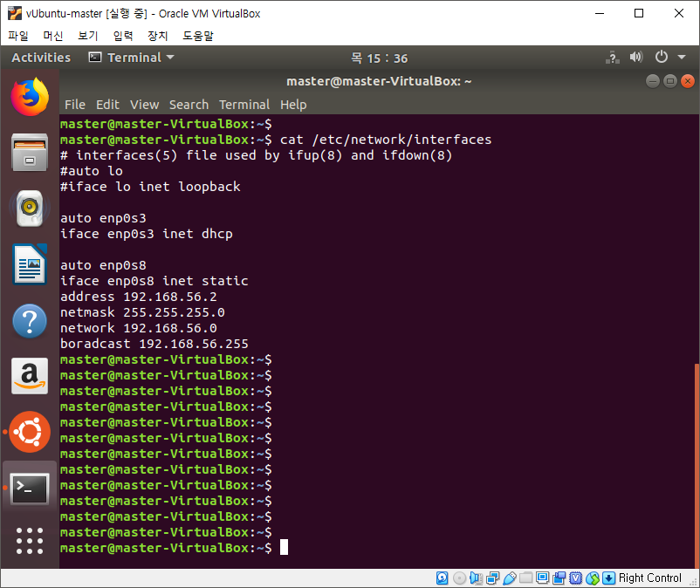The height and width of the screenshot is (588, 700).
Task: Click the 'iface enp0s8 inet static' line
Action: 154,281
